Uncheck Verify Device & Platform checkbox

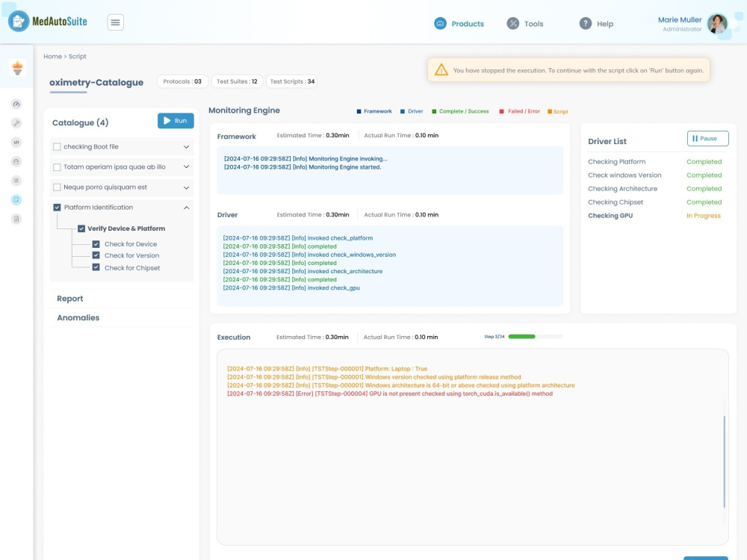tap(81, 228)
